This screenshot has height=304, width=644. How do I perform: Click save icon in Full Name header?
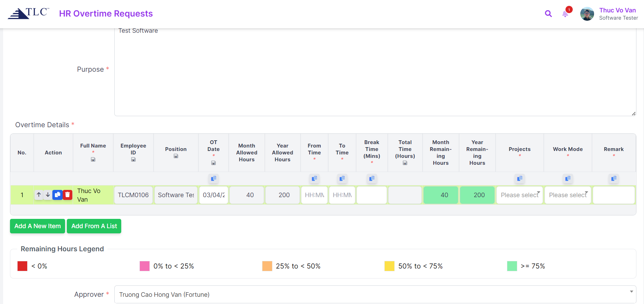pos(93,160)
